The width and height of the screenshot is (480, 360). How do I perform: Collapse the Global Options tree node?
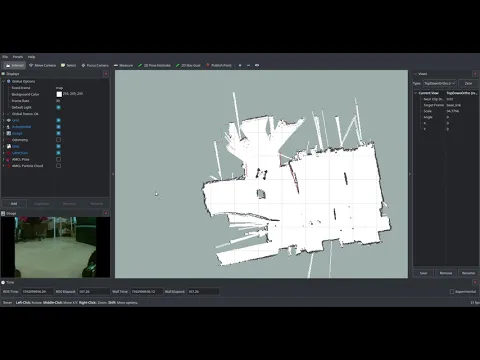click(4, 81)
